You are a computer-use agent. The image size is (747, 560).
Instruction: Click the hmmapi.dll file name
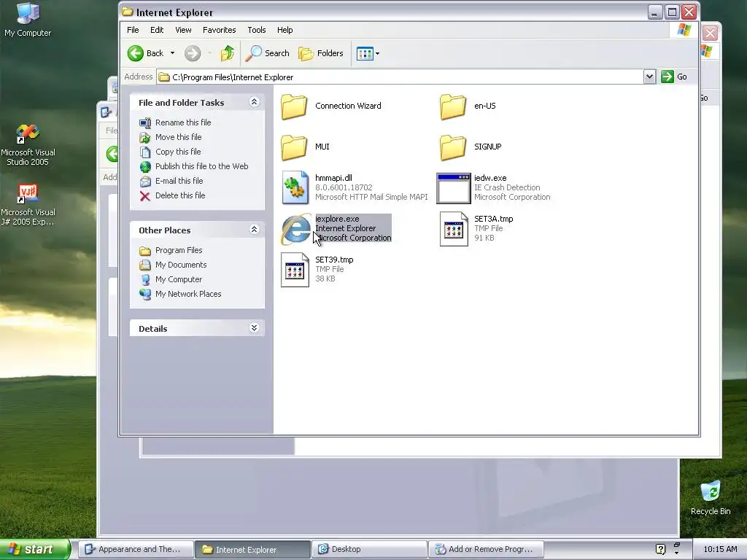pyautogui.click(x=333, y=178)
